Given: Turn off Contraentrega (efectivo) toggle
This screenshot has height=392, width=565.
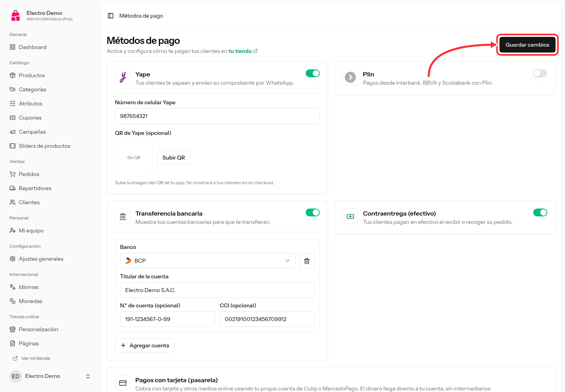Looking at the screenshot, I should point(540,212).
